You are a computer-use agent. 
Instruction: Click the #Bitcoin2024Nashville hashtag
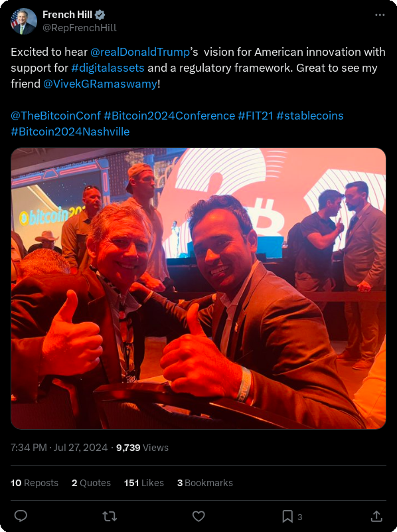[x=70, y=132]
